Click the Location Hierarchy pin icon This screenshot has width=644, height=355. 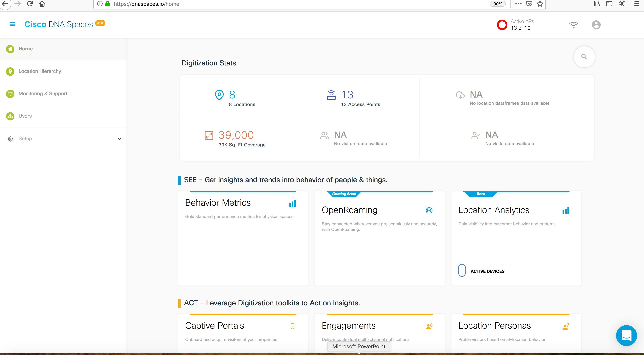10,71
